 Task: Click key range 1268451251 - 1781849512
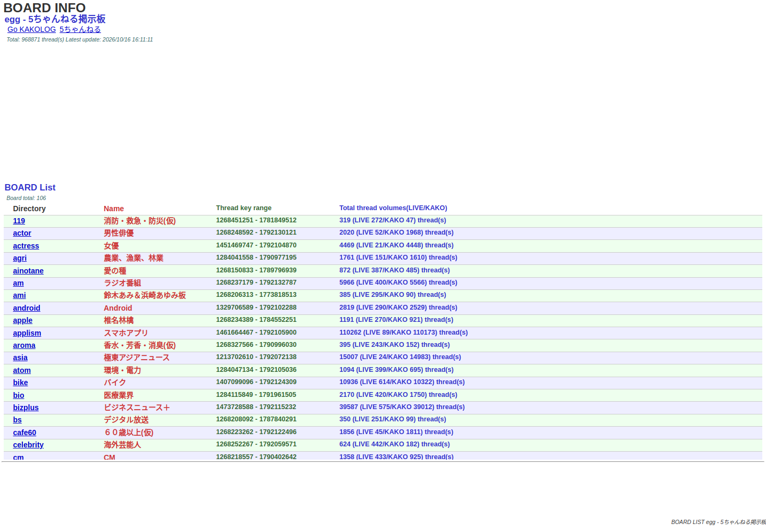[x=256, y=220]
